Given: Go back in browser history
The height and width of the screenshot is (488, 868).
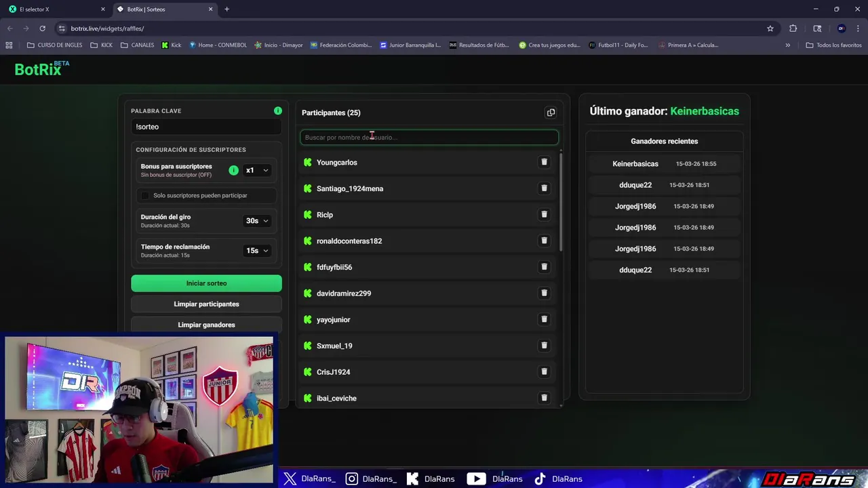Looking at the screenshot, I should click(9, 28).
